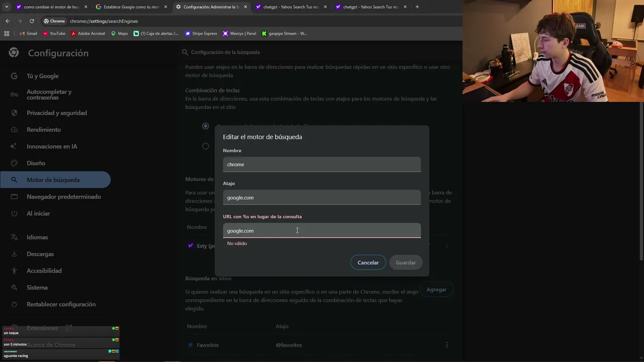The image size is (644, 362).
Task: Close the 'Configuración: Administrar la b...' tab
Action: (246, 7)
